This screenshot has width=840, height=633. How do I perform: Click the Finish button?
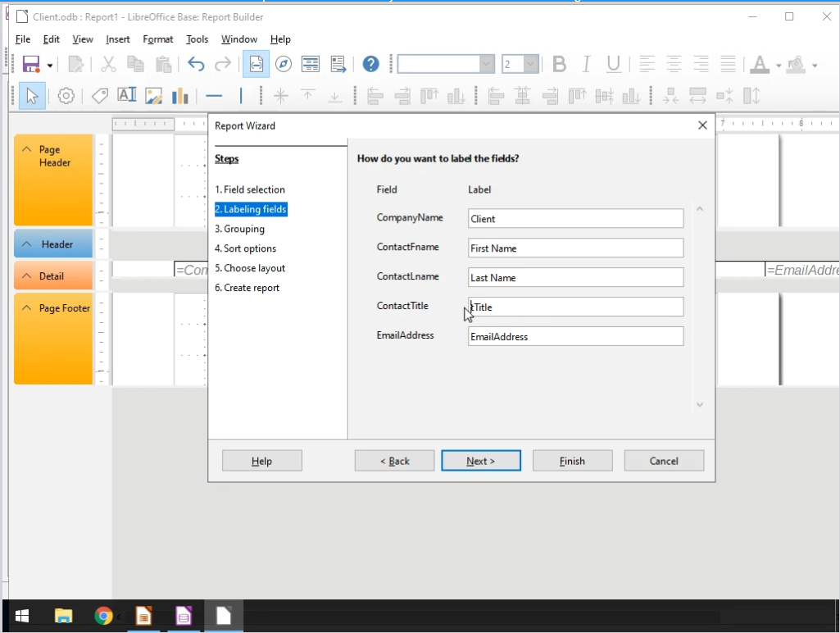pos(572,461)
